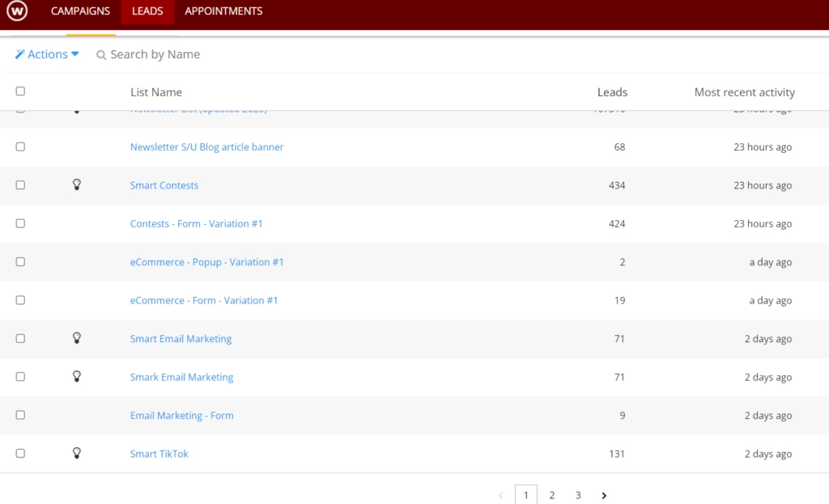Select the Smart Contests row checkbox
829x504 pixels.
tap(20, 185)
